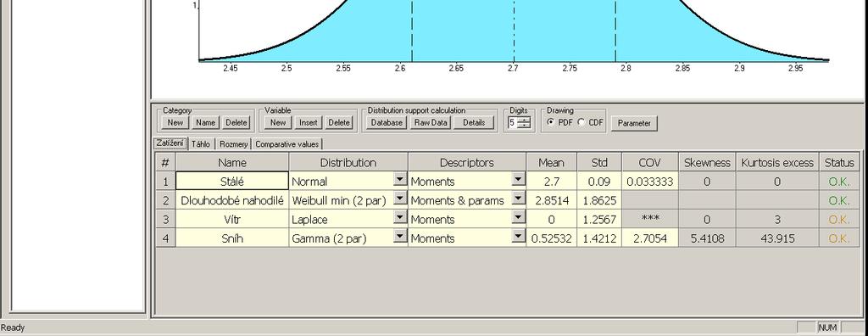Click the Category Name button
This screenshot has height=336, width=868.
pyautogui.click(x=205, y=122)
